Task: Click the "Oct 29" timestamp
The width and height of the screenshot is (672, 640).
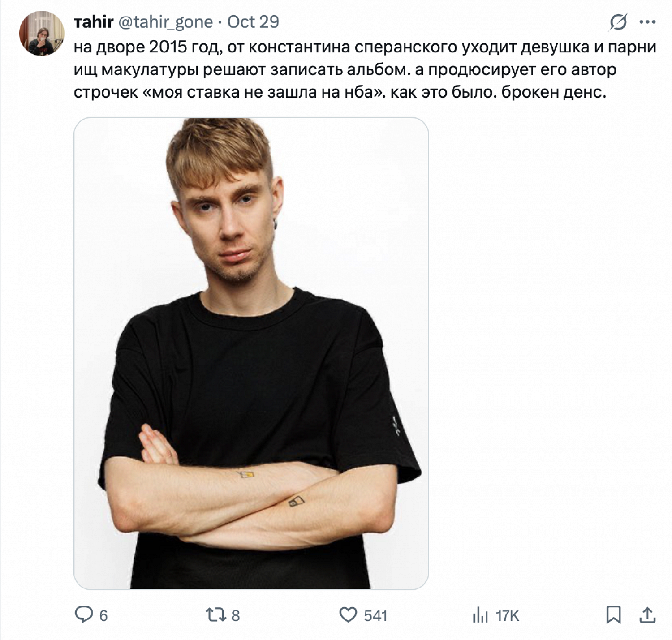Action: (253, 22)
